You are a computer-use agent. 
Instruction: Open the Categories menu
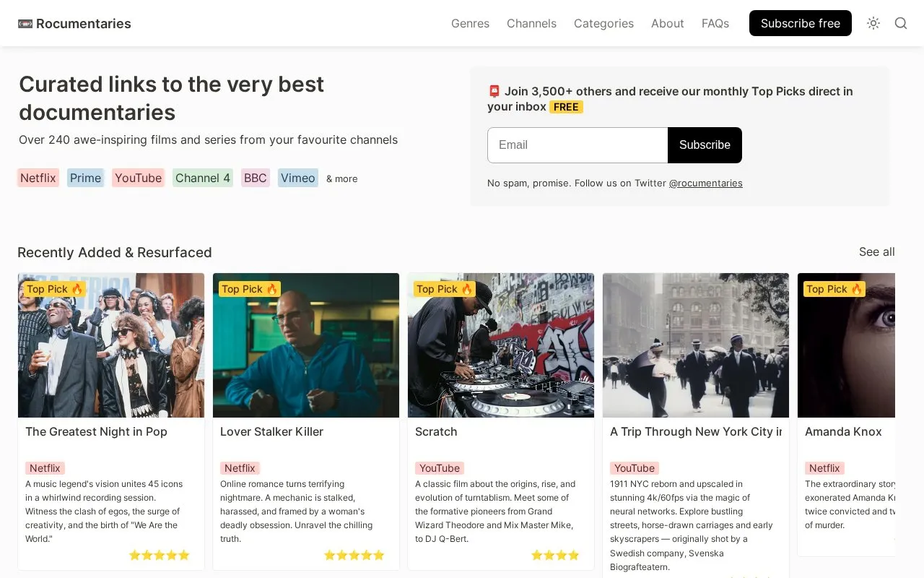(x=603, y=23)
